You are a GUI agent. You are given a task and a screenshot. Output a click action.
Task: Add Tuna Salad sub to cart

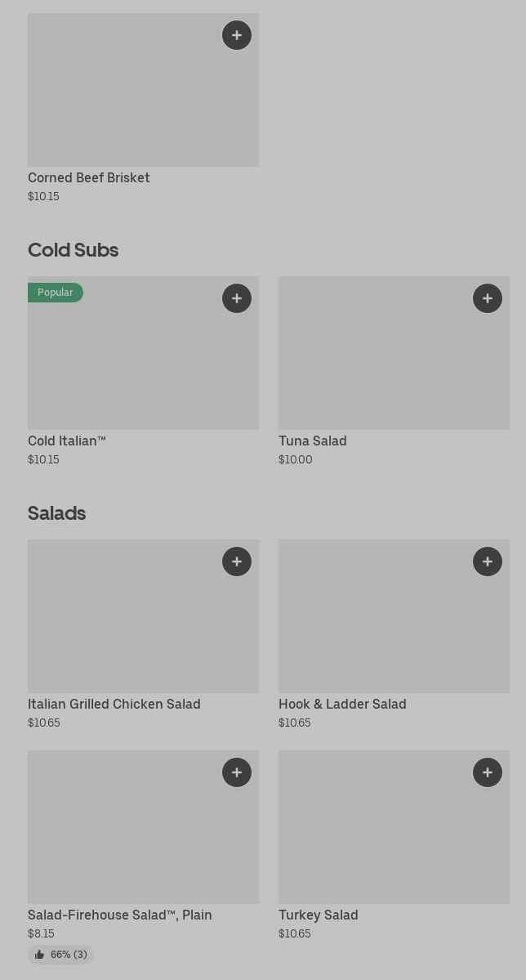pyautogui.click(x=488, y=298)
